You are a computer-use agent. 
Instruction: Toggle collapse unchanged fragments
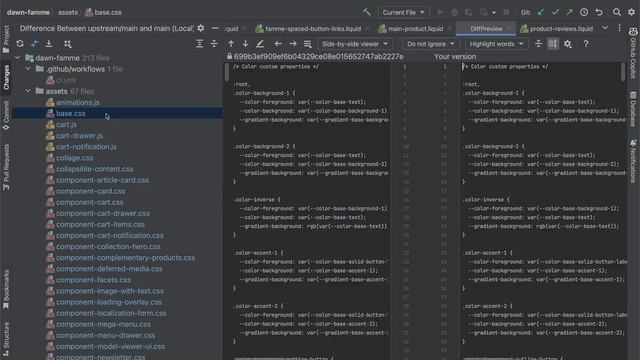pos(538,44)
